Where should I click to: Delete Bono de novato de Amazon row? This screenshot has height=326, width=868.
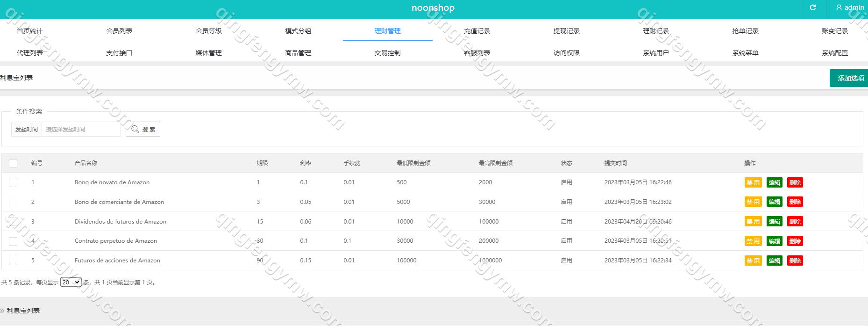(x=795, y=182)
